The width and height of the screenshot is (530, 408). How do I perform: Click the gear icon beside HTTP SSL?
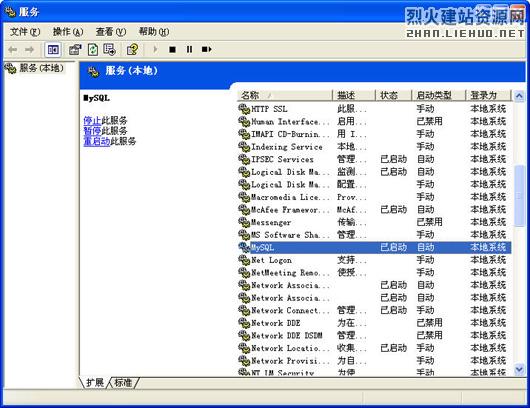[244, 109]
